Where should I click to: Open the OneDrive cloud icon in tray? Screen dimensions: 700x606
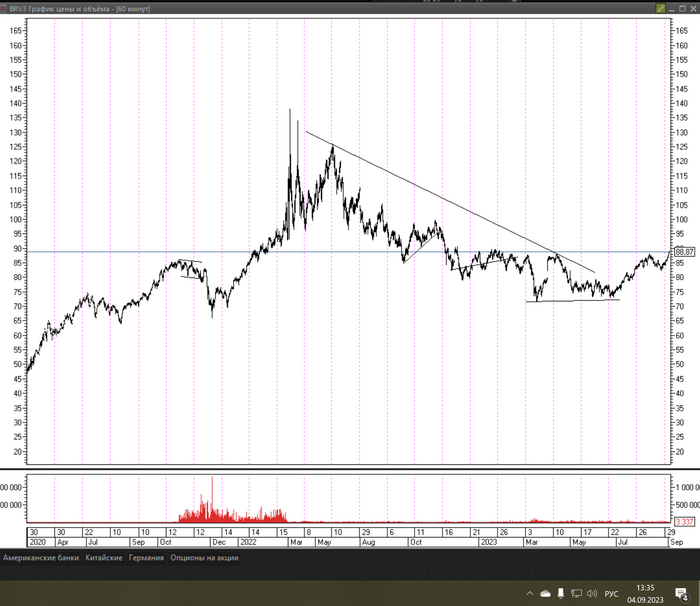tap(545, 593)
